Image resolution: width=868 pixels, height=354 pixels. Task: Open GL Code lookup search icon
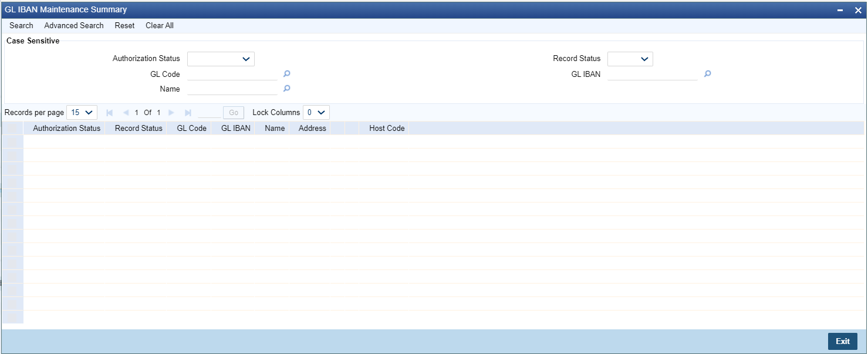(287, 74)
